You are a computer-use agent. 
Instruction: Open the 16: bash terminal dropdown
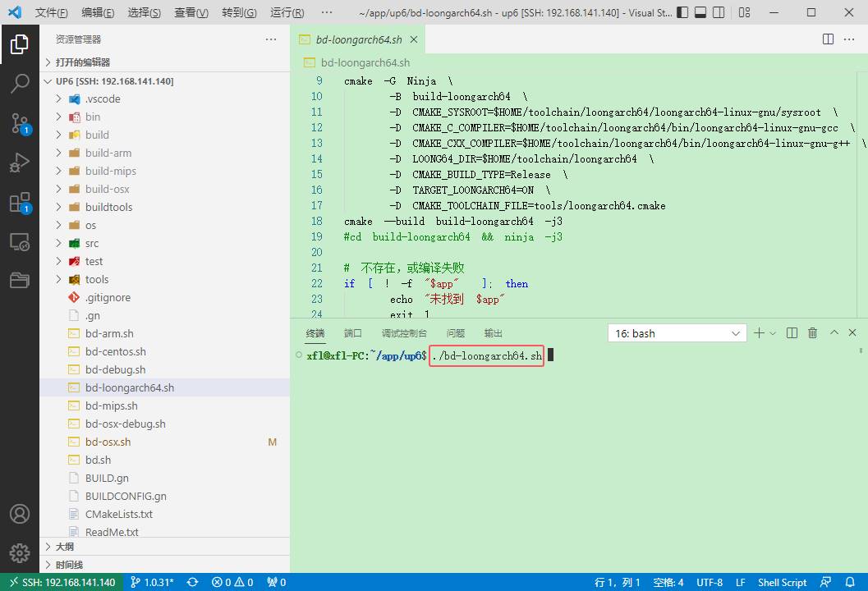(x=677, y=333)
